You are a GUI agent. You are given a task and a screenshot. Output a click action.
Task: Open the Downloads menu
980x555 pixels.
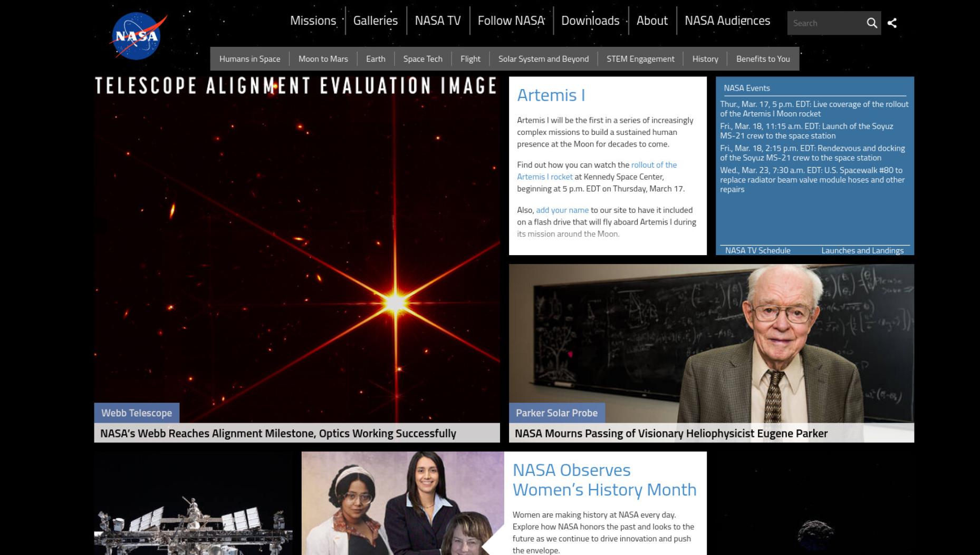point(590,21)
